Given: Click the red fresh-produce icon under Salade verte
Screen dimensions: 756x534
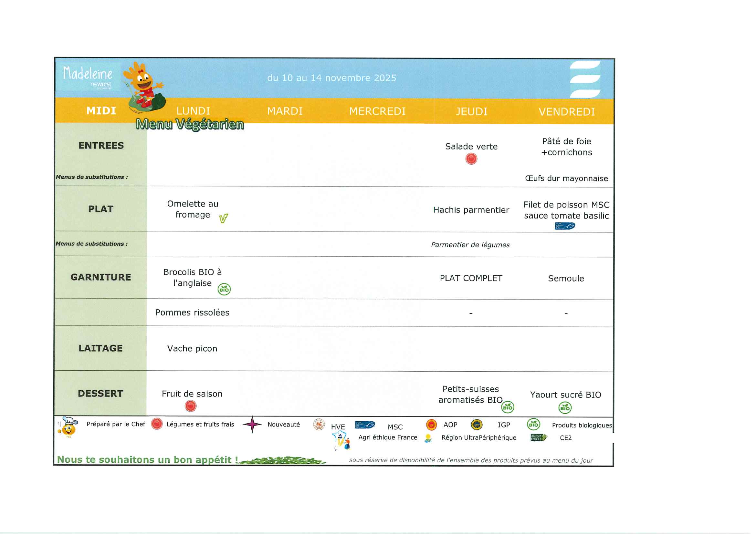Looking at the screenshot, I should 471,159.
